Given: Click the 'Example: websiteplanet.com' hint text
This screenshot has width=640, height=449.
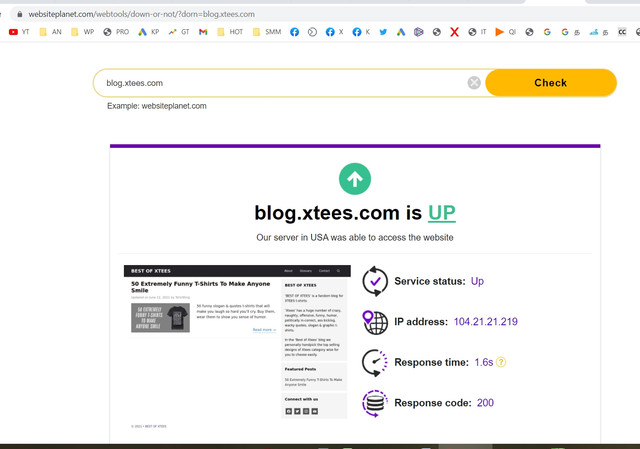Looking at the screenshot, I should [x=157, y=106].
